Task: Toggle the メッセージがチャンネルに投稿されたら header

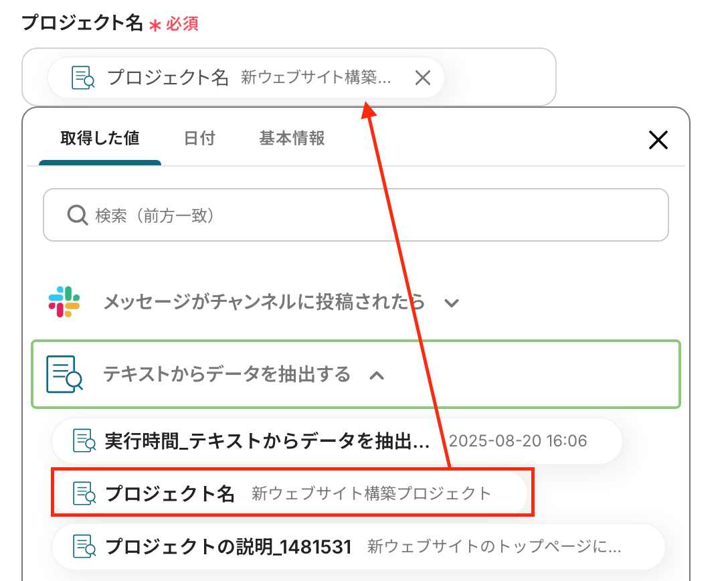Action: (x=264, y=302)
